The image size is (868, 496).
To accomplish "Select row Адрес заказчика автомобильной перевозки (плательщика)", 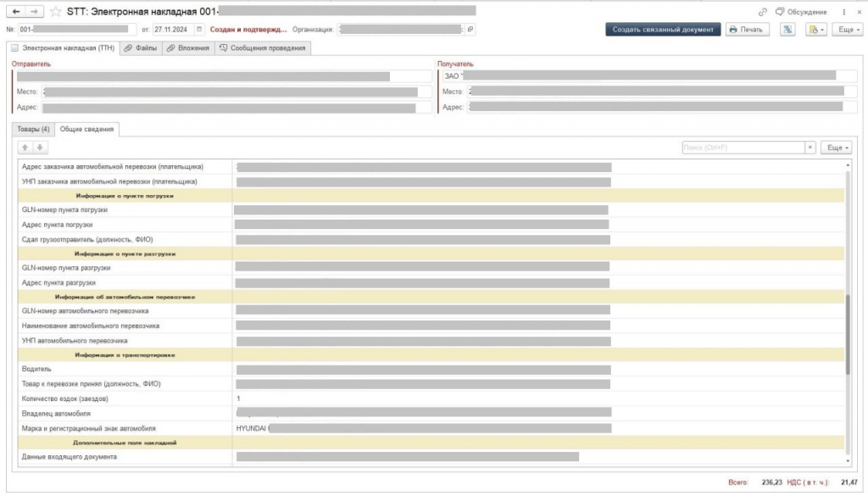I will 431,167.
